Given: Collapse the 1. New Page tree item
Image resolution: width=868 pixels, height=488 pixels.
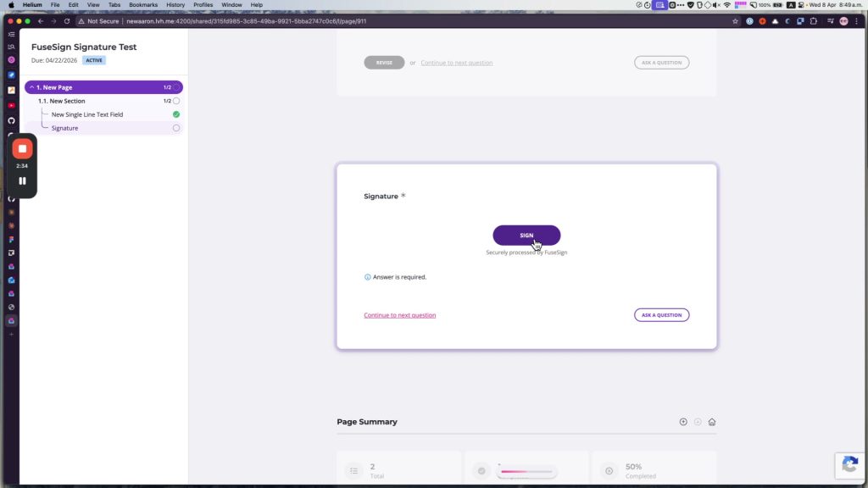Looking at the screenshot, I should click(x=31, y=87).
